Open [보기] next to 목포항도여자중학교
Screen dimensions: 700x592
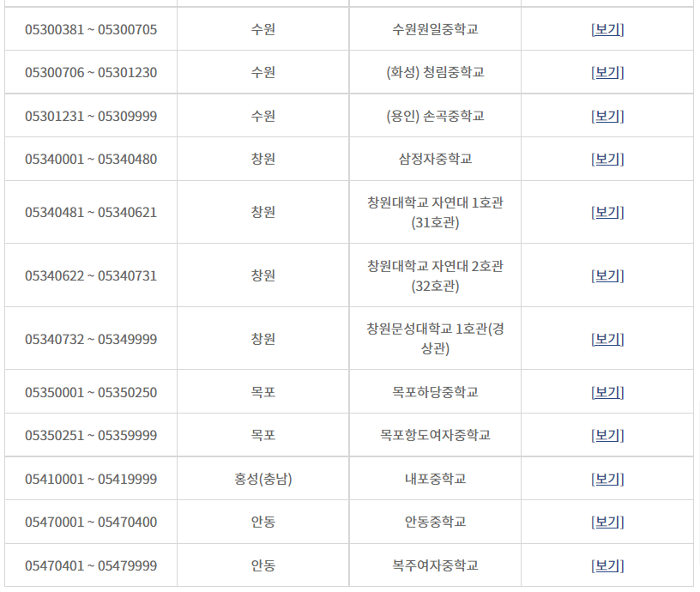(x=608, y=434)
